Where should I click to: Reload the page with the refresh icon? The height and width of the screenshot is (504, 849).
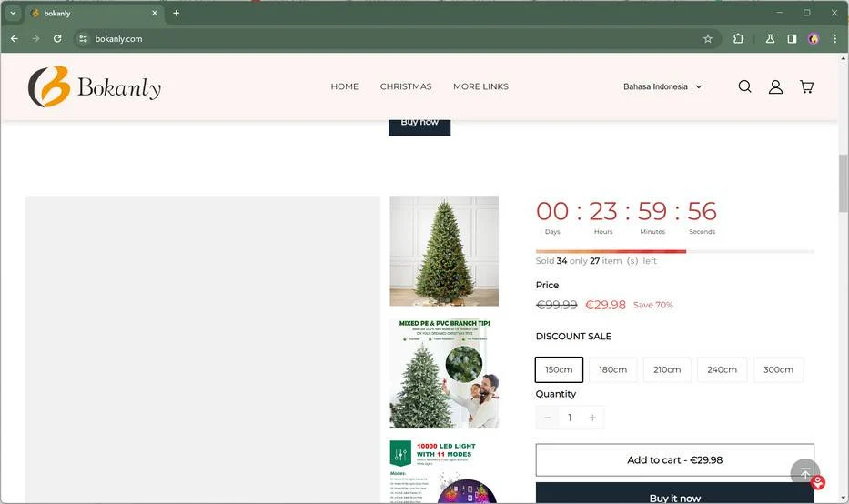57,39
